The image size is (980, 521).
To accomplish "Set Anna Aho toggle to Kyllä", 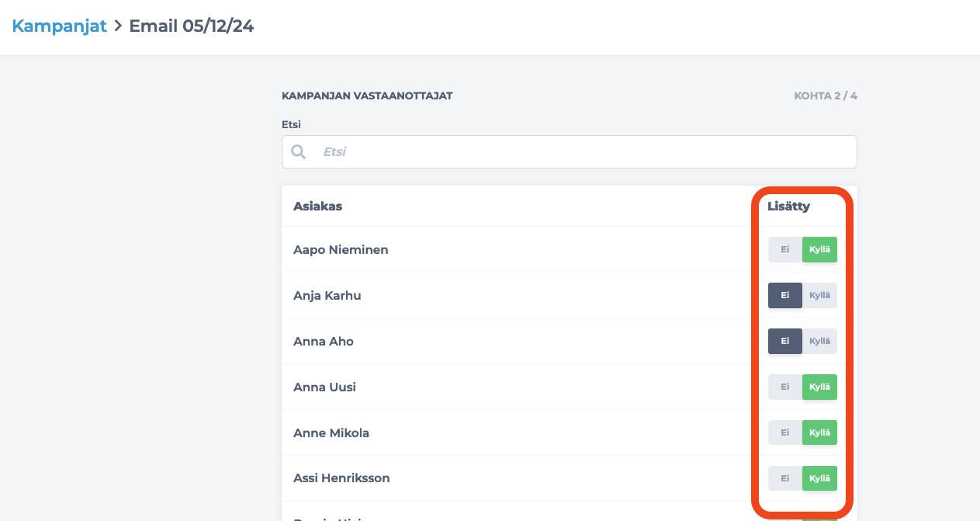I will (x=819, y=342).
